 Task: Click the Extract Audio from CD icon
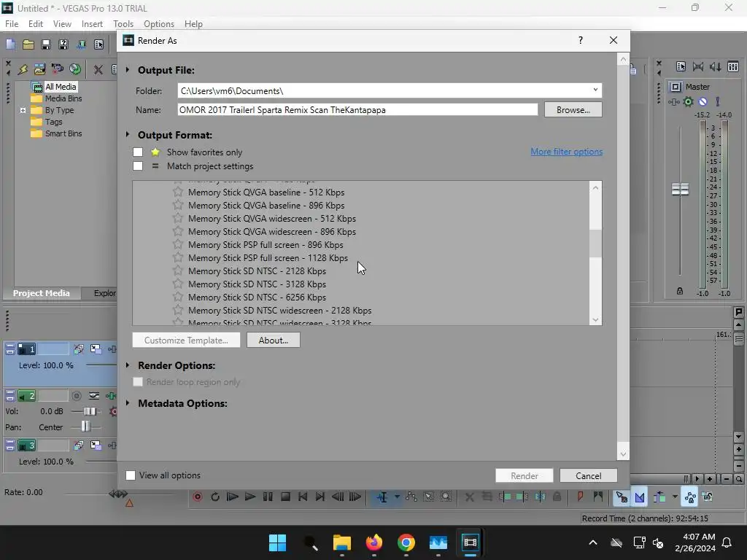(75, 69)
